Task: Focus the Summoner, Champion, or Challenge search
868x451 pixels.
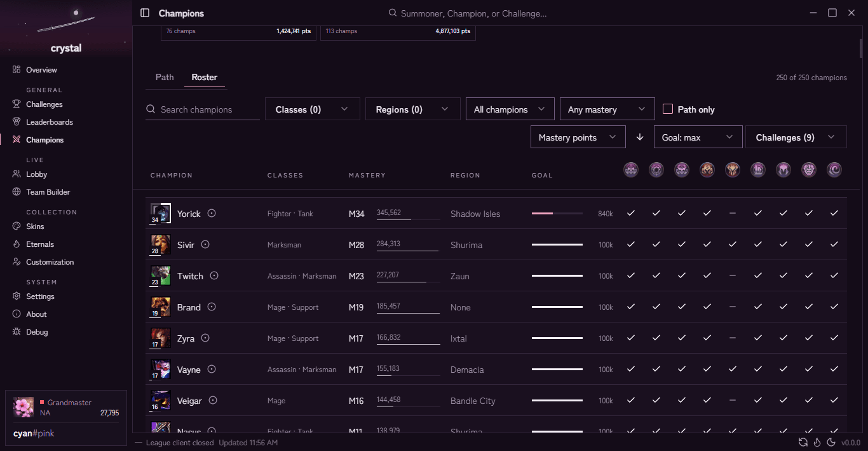Action: tap(467, 13)
